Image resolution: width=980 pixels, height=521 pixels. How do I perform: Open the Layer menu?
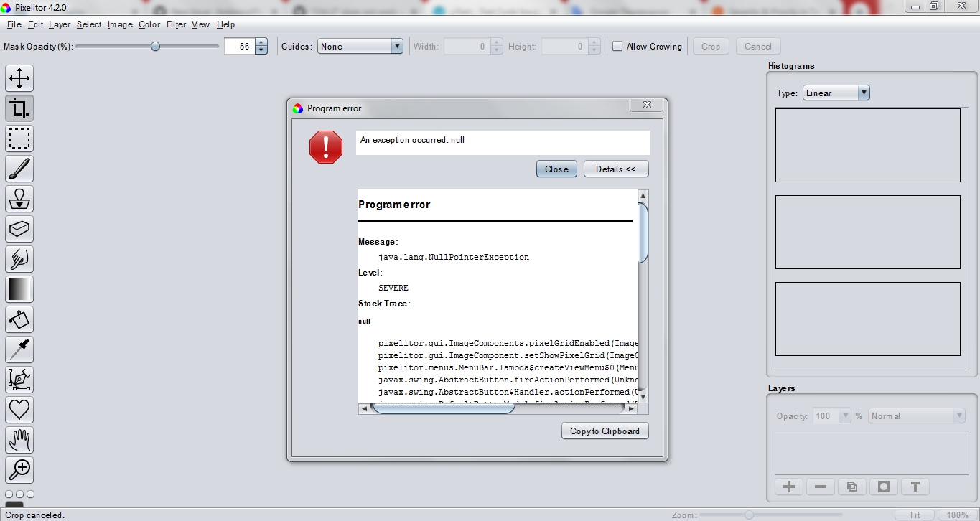[60, 24]
